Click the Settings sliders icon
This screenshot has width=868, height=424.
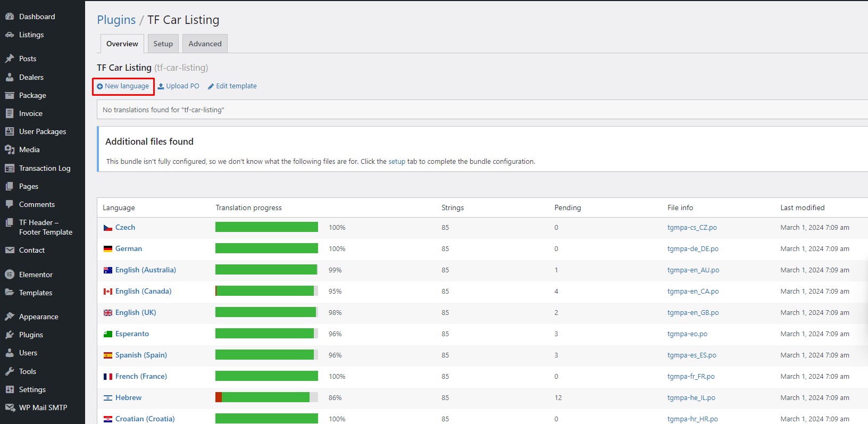tap(10, 389)
